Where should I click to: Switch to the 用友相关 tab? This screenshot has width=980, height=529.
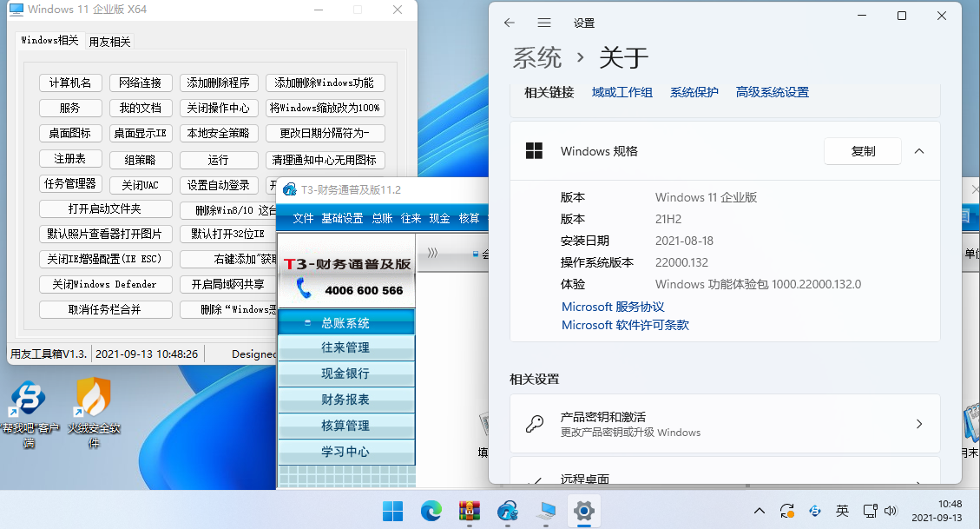pos(109,42)
